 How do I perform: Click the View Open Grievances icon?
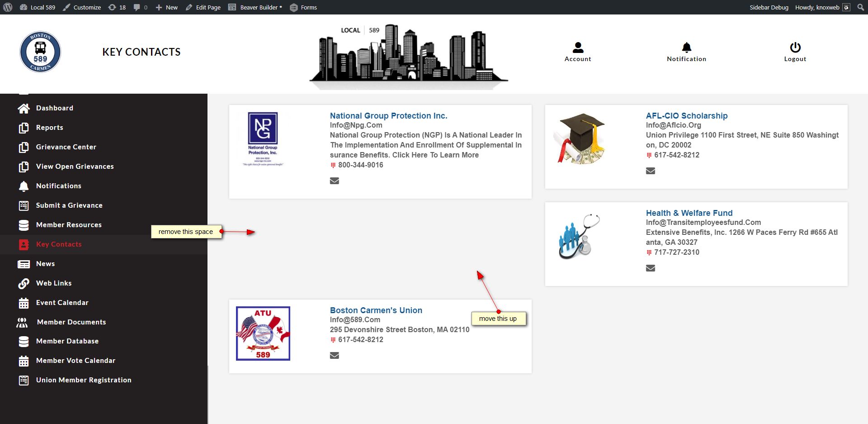(24, 167)
